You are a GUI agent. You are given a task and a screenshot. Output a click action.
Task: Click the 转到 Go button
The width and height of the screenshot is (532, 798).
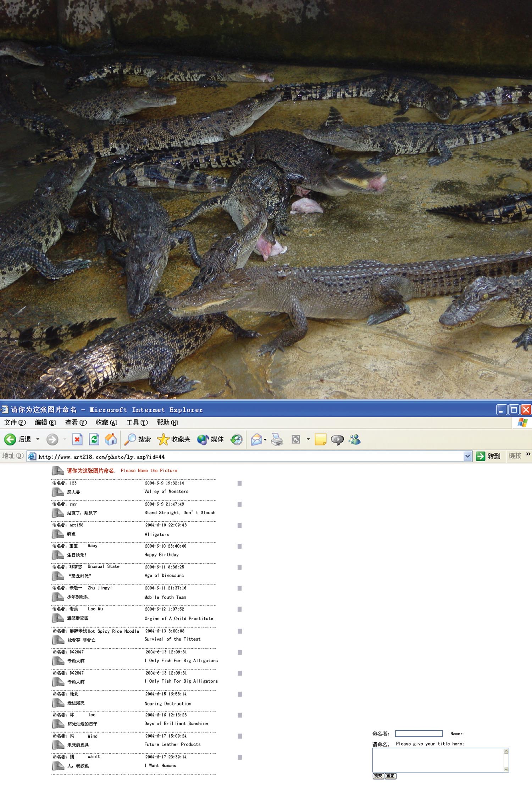(x=488, y=456)
